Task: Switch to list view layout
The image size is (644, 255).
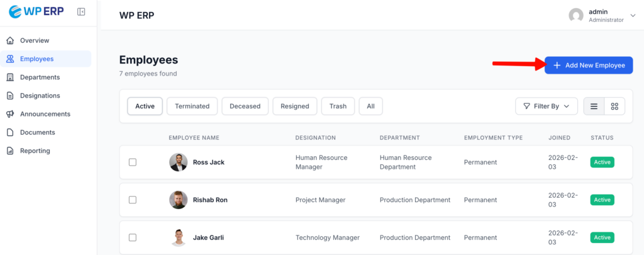Action: pos(594,106)
